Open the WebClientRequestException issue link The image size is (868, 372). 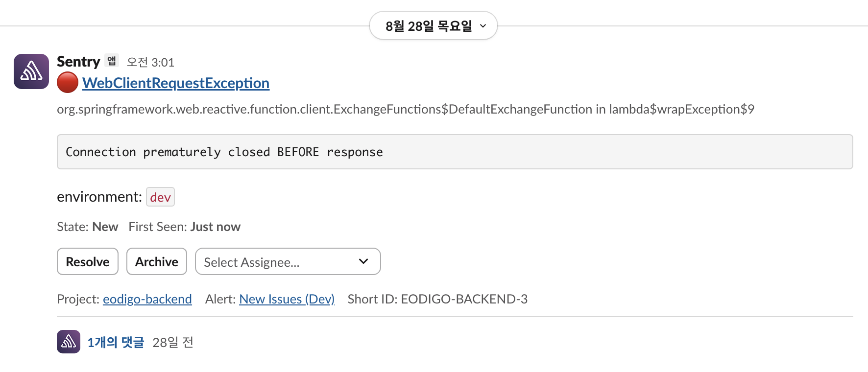(x=176, y=83)
